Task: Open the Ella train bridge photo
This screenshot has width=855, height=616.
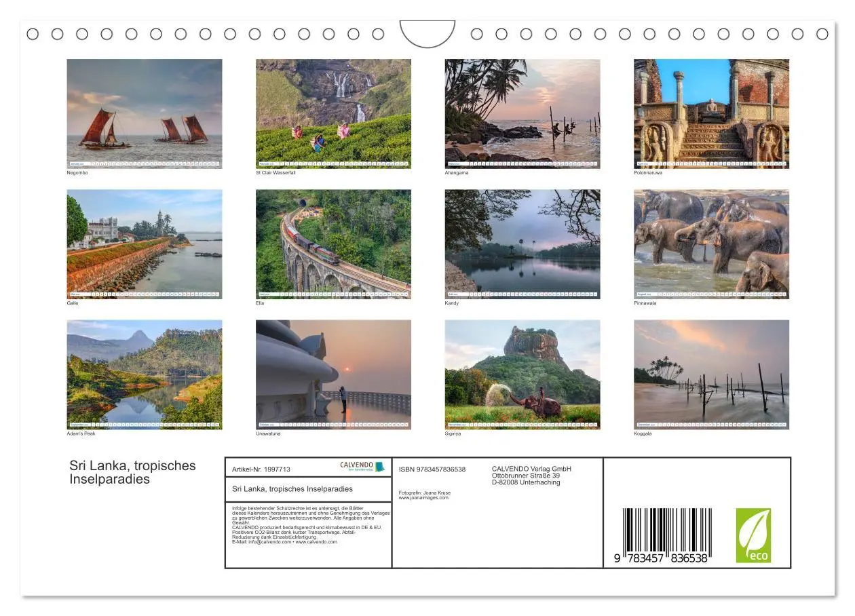Action: click(x=333, y=244)
